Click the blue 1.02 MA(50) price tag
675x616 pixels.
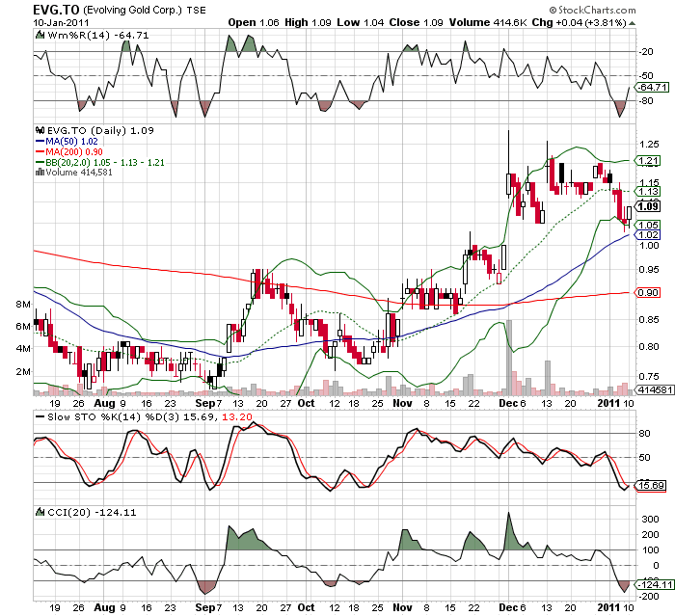click(648, 234)
